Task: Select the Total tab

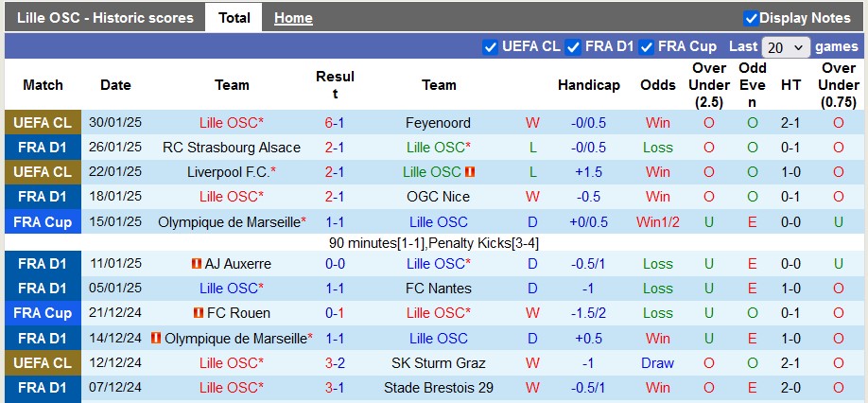Action: click(x=234, y=18)
